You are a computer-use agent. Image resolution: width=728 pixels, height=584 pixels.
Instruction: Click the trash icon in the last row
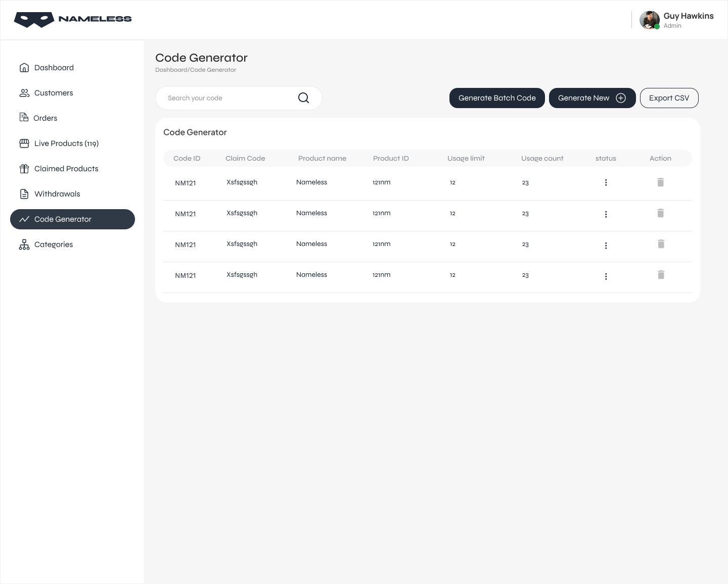click(x=660, y=275)
